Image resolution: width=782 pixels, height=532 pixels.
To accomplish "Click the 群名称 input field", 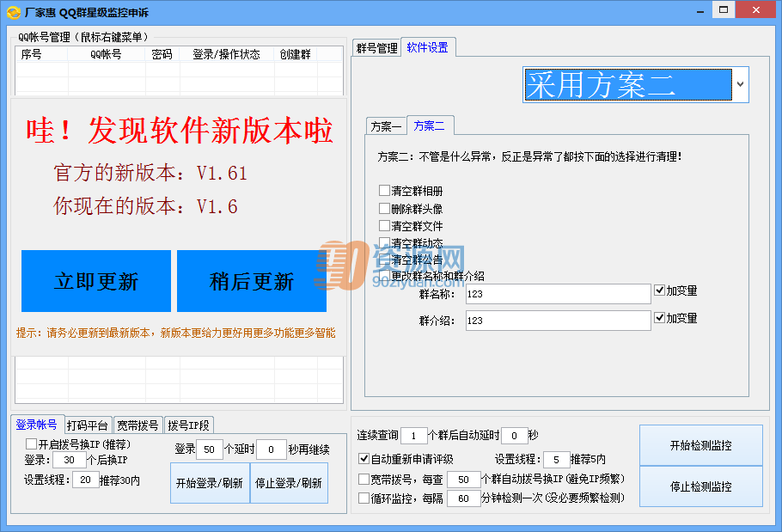I will (558, 294).
